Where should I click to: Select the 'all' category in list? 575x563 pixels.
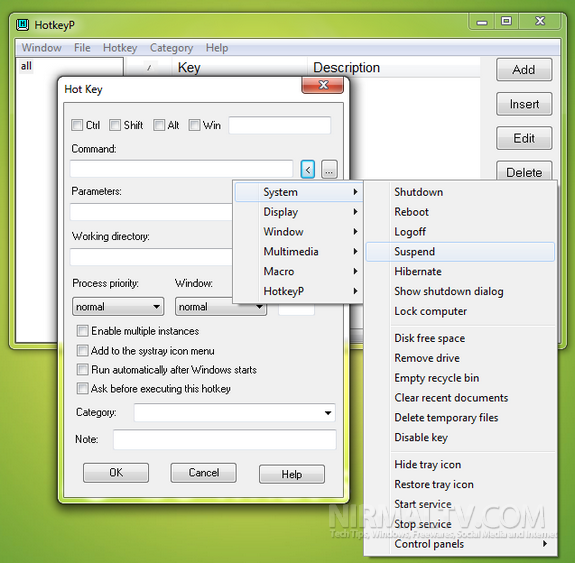(x=26, y=66)
